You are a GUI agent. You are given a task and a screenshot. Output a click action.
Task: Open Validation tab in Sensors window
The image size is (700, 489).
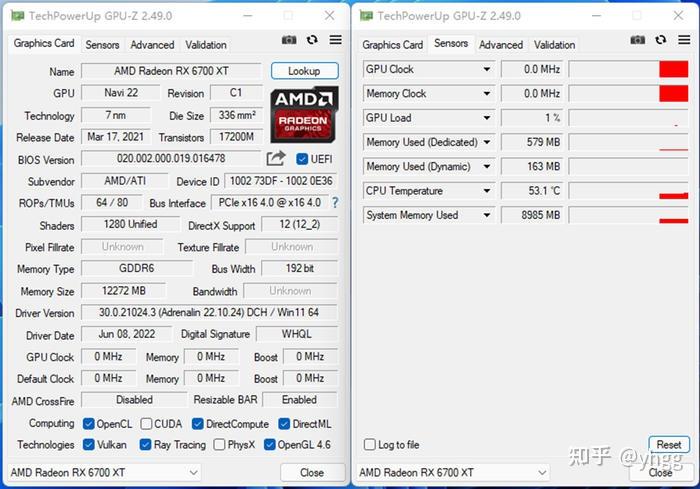pos(554,45)
